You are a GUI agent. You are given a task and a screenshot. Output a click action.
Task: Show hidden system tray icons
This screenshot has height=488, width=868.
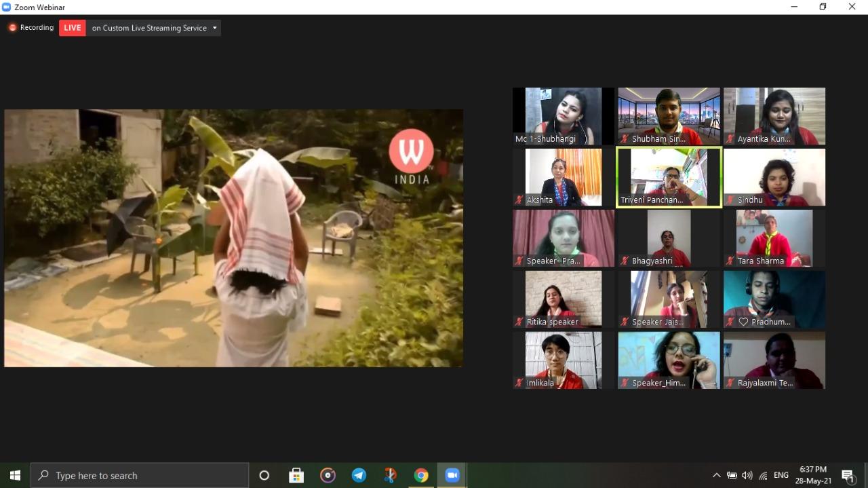(716, 475)
